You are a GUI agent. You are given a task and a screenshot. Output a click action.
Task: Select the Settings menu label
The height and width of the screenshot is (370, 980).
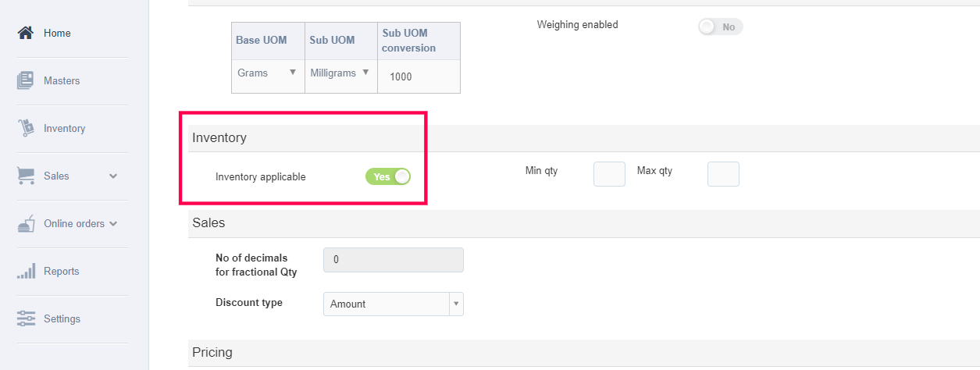62,318
